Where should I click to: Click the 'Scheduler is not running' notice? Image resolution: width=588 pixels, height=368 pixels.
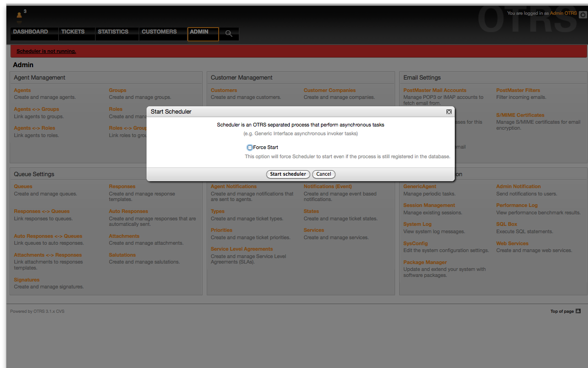click(x=46, y=51)
